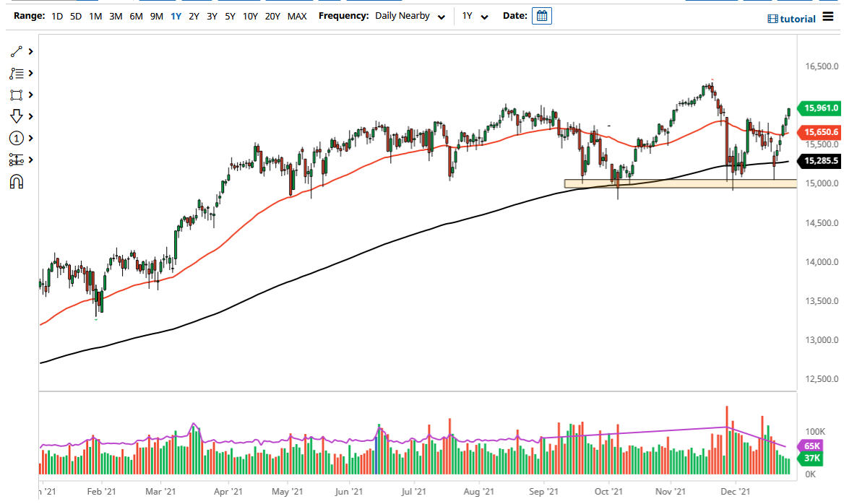Open the calendar date picker

click(x=542, y=15)
